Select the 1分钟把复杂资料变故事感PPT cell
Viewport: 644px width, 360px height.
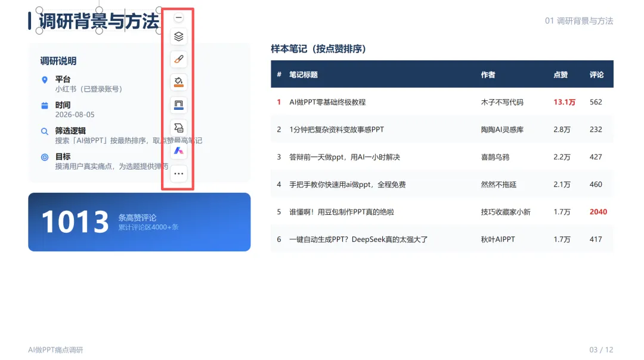[337, 130]
